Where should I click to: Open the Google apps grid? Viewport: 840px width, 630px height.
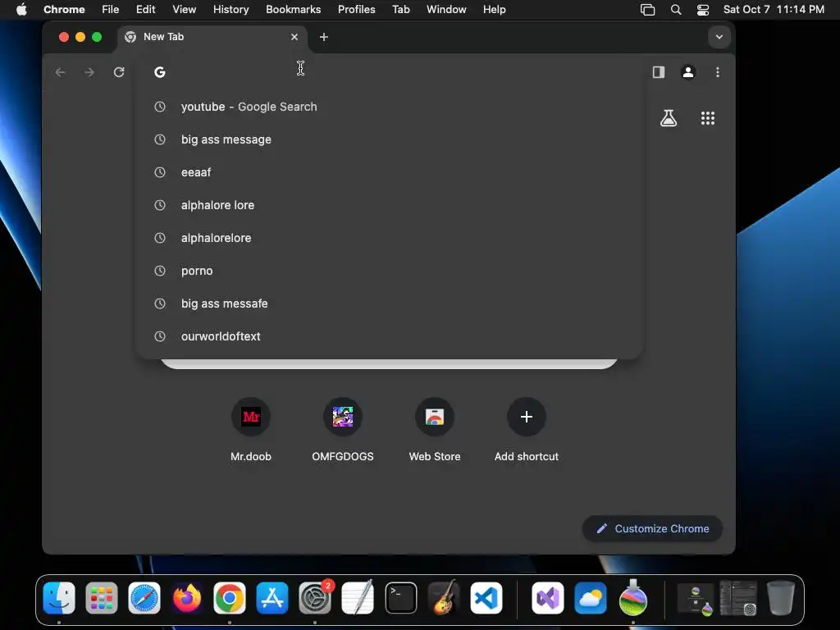coord(708,118)
